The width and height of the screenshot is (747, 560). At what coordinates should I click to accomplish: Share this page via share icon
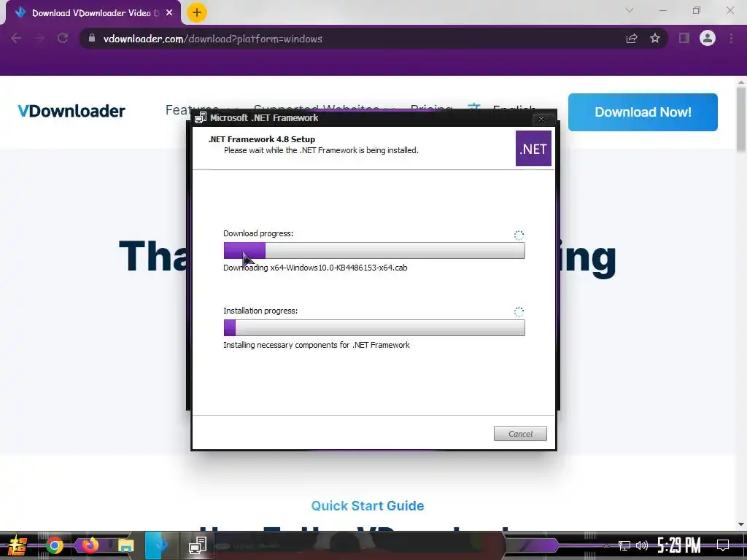[x=632, y=38]
